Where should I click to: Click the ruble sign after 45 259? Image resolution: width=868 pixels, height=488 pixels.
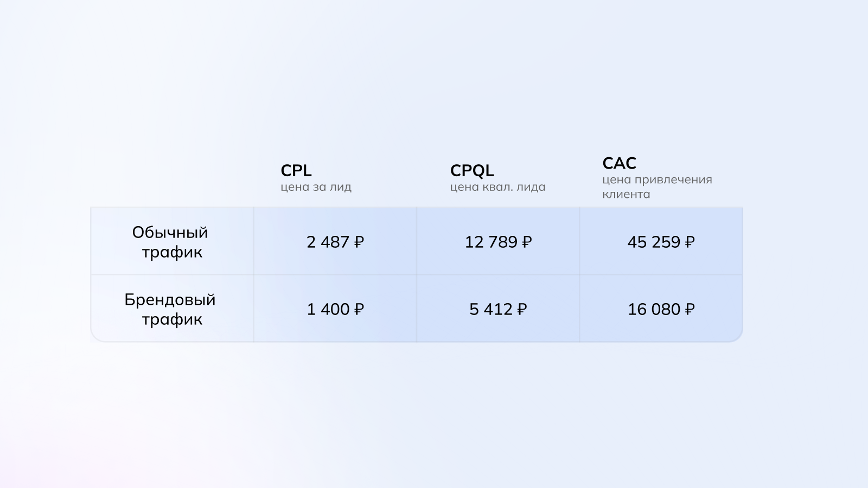tap(690, 242)
